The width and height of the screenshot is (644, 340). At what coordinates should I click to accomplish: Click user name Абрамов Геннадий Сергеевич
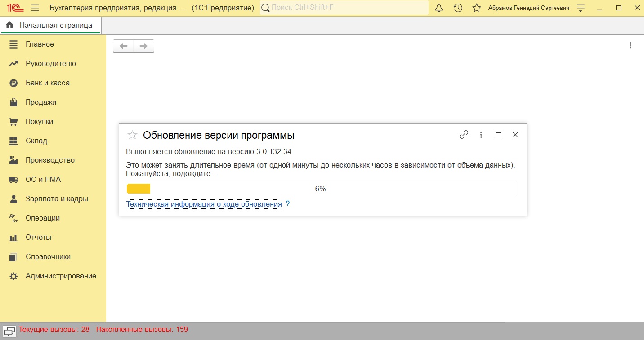529,8
